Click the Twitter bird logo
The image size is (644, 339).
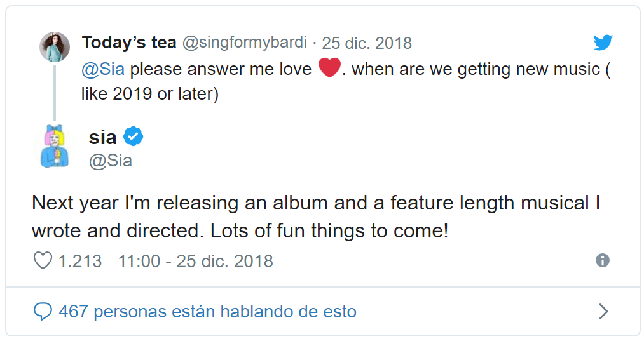pos(603,43)
